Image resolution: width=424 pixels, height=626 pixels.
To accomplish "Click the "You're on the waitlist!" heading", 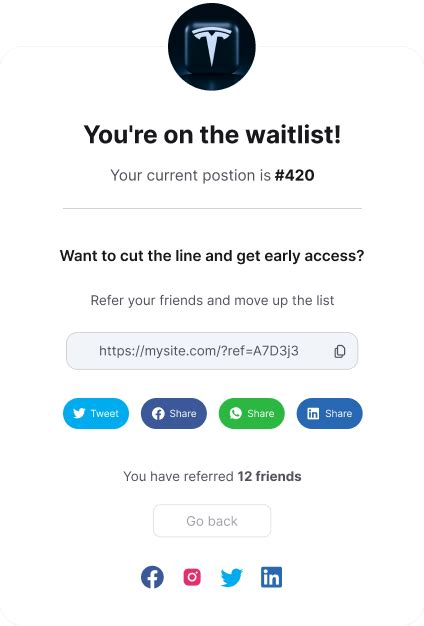I will (212, 134).
